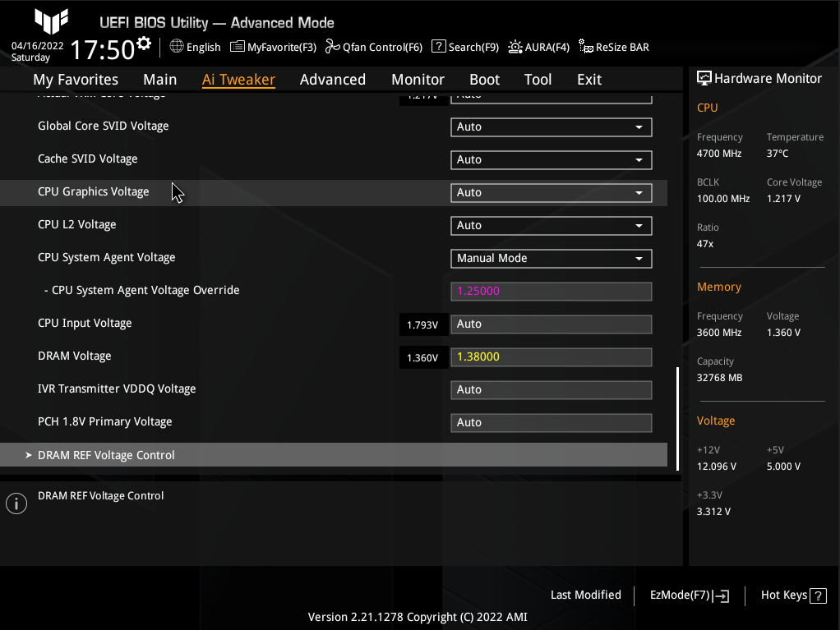Viewport: 840px width, 630px height.
Task: Select English language option
Action: pos(204,47)
